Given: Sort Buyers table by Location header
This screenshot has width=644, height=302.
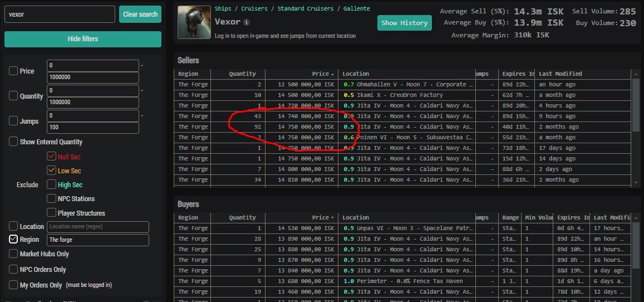Looking at the screenshot, I should tap(406, 218).
